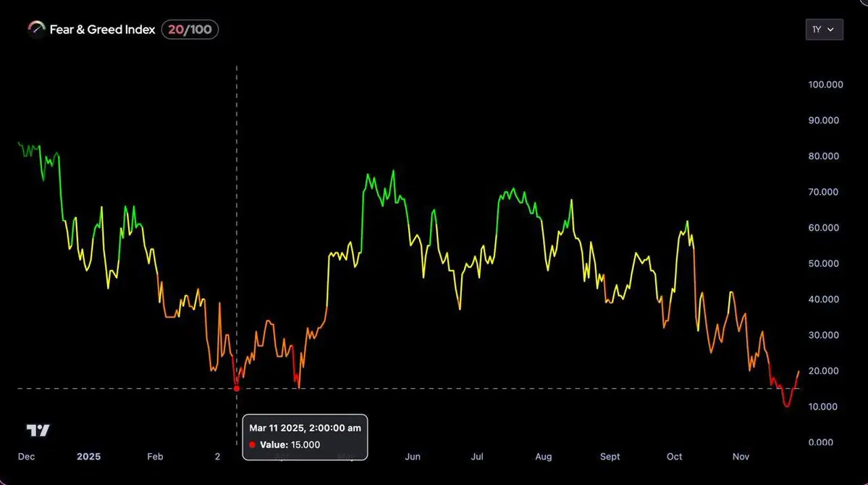This screenshot has height=485, width=868.
Task: Click the Aug x-axis label
Action: point(544,457)
